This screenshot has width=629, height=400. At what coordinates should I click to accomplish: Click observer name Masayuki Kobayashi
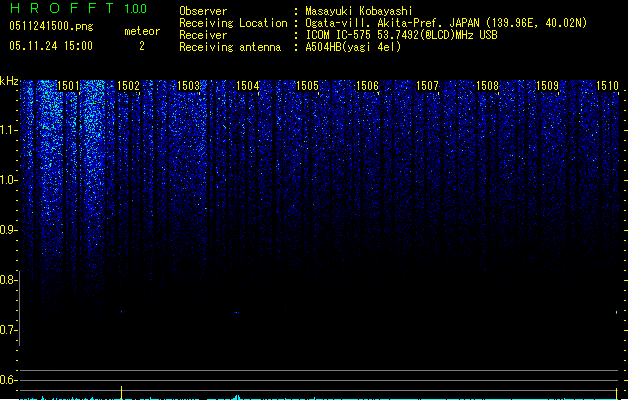[359, 11]
